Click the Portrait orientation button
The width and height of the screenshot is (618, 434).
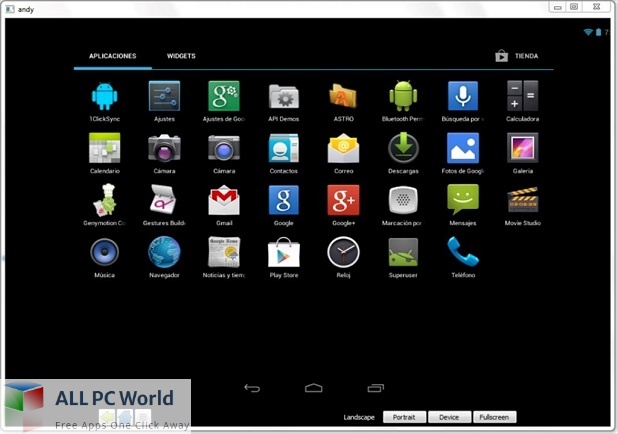[x=404, y=417]
